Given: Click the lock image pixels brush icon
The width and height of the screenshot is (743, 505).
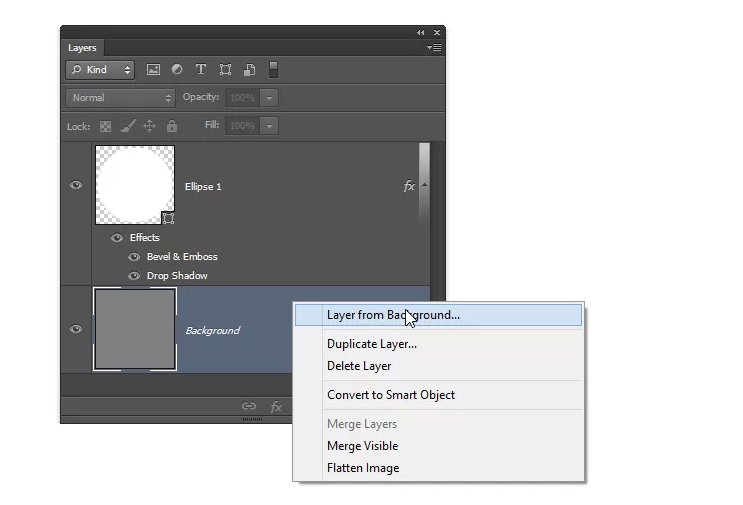Looking at the screenshot, I should pos(127,126).
